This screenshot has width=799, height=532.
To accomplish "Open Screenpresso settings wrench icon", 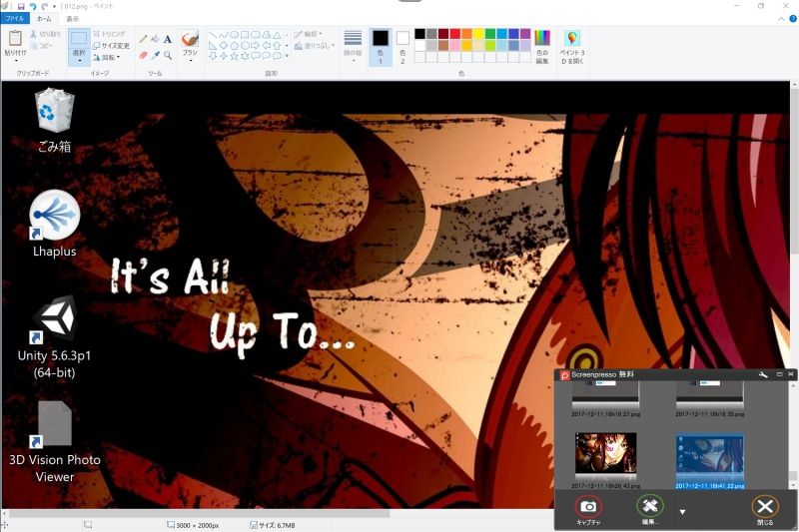I will [763, 374].
